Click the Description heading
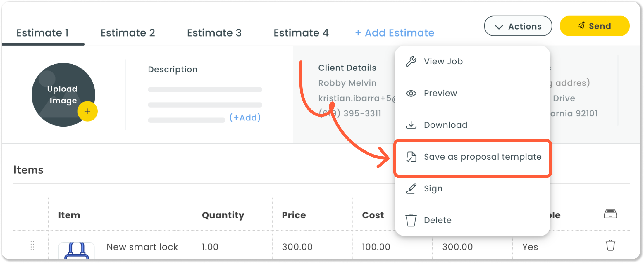644x263 pixels. click(173, 70)
